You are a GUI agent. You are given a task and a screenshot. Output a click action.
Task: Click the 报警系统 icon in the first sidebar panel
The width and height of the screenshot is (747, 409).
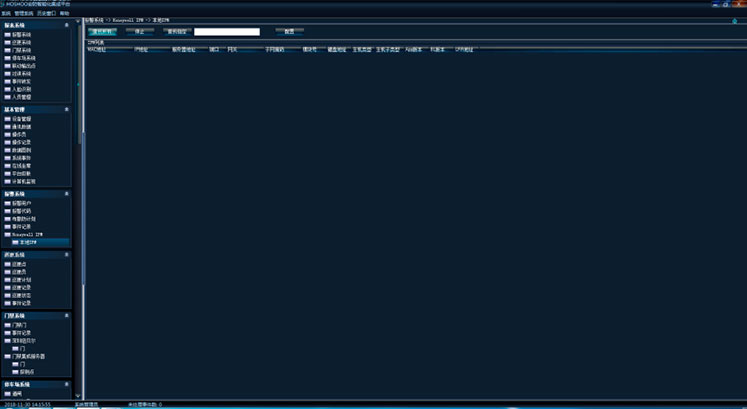coord(8,33)
